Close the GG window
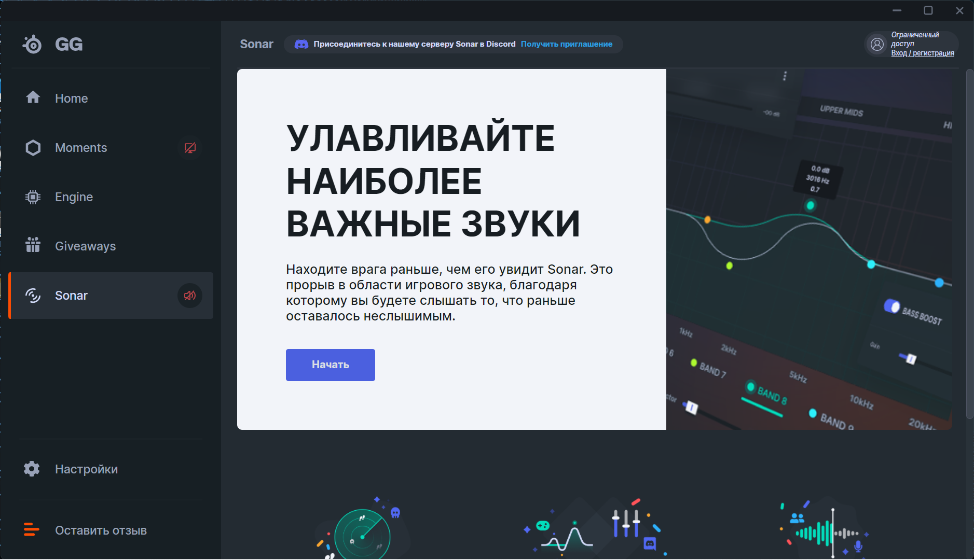 coord(959,10)
